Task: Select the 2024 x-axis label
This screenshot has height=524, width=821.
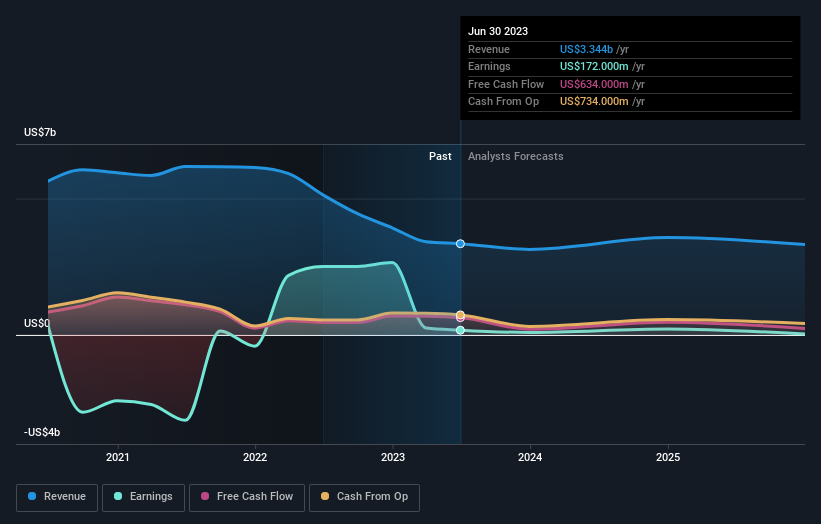Action: pyautogui.click(x=530, y=457)
